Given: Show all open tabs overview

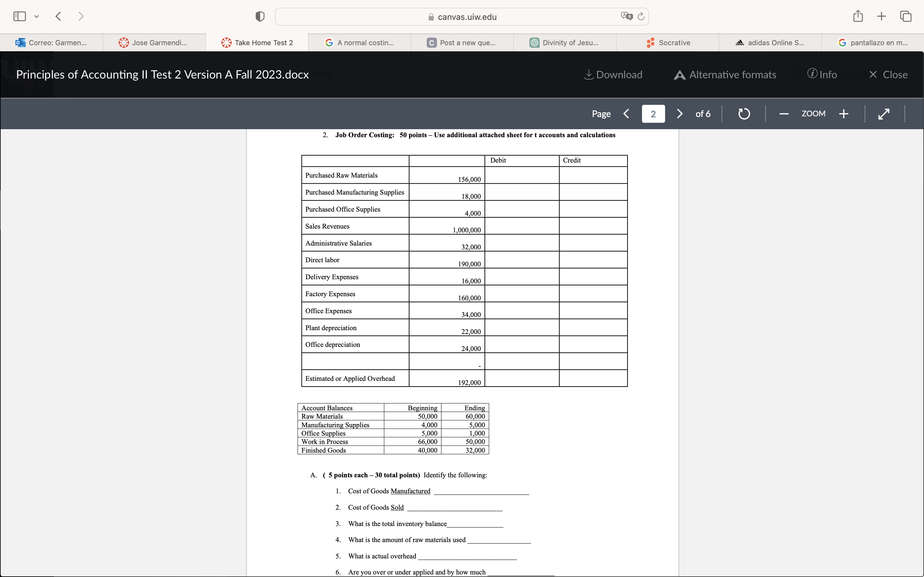Looking at the screenshot, I should pos(905,16).
